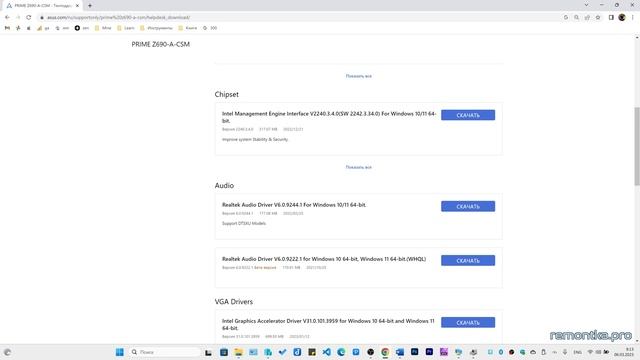
Task: Click the page vertical scrollbar thumb
Action: click(637, 146)
